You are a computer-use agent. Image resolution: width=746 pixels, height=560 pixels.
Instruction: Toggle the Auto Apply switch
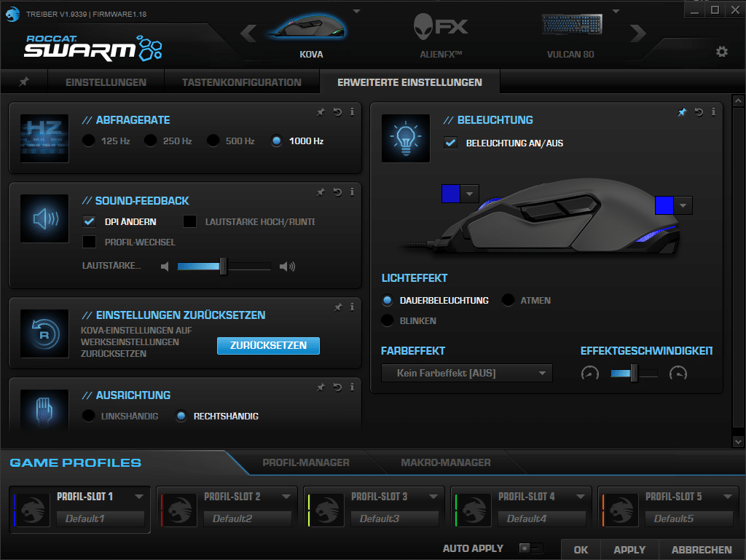pos(531,548)
